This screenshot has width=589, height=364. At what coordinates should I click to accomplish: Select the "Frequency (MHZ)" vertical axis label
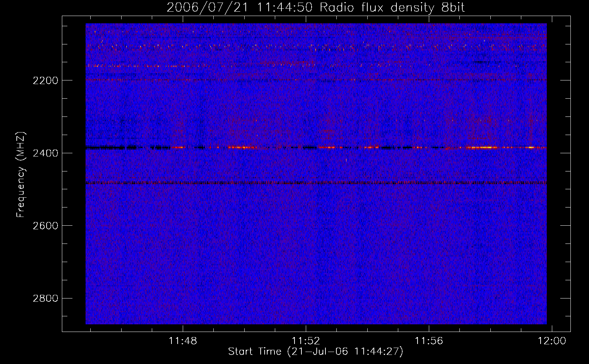[21, 175]
